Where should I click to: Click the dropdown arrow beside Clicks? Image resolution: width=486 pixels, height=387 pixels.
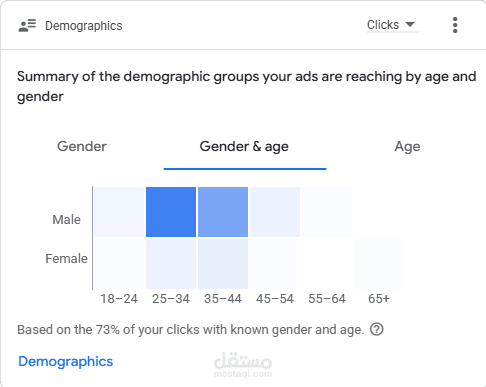pyautogui.click(x=410, y=24)
